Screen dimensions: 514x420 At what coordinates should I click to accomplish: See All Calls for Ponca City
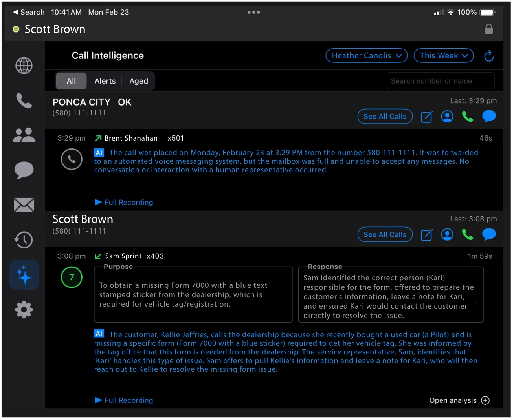coord(385,116)
